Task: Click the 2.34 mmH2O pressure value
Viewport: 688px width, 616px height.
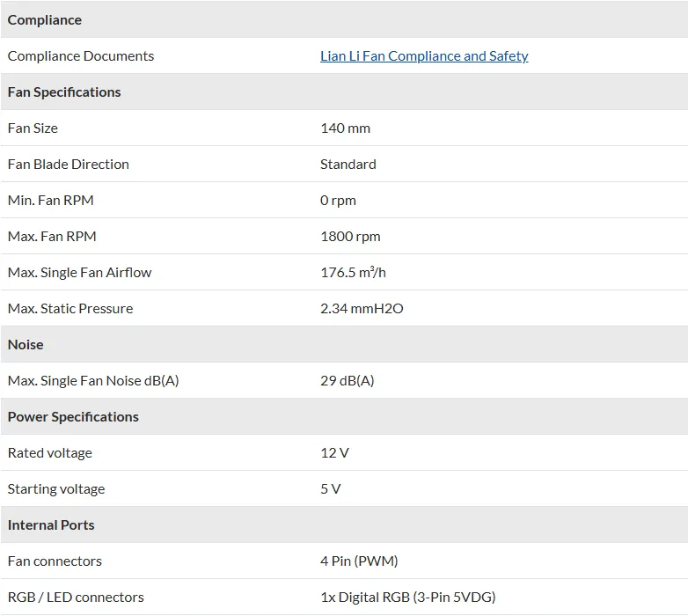Action: pos(362,309)
